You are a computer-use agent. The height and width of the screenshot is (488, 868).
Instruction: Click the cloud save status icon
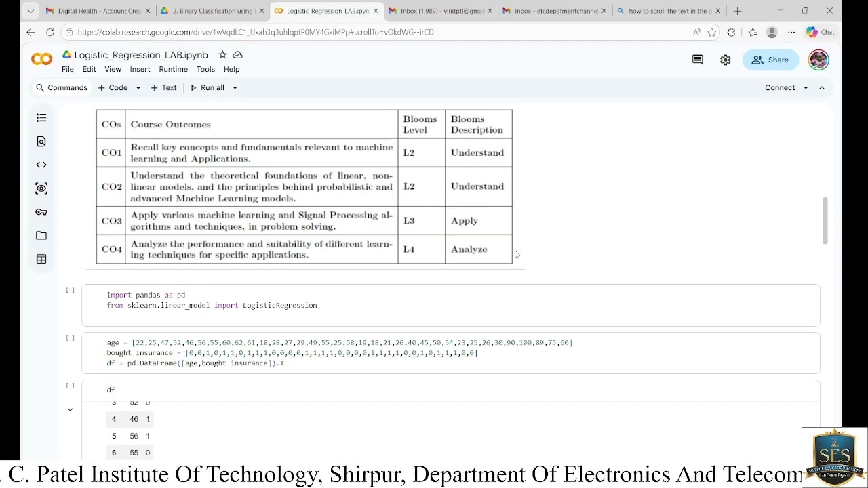pyautogui.click(x=237, y=55)
